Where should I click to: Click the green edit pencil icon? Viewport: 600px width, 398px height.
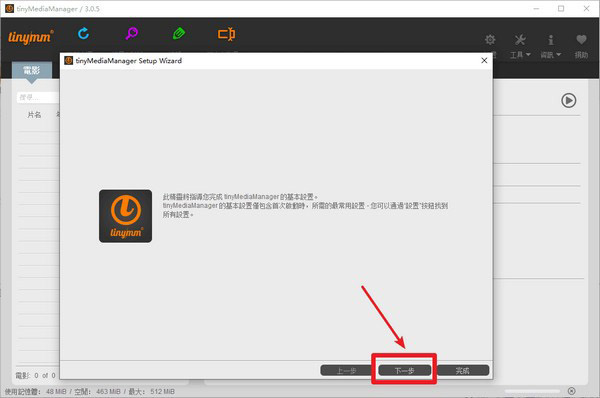coord(179,34)
